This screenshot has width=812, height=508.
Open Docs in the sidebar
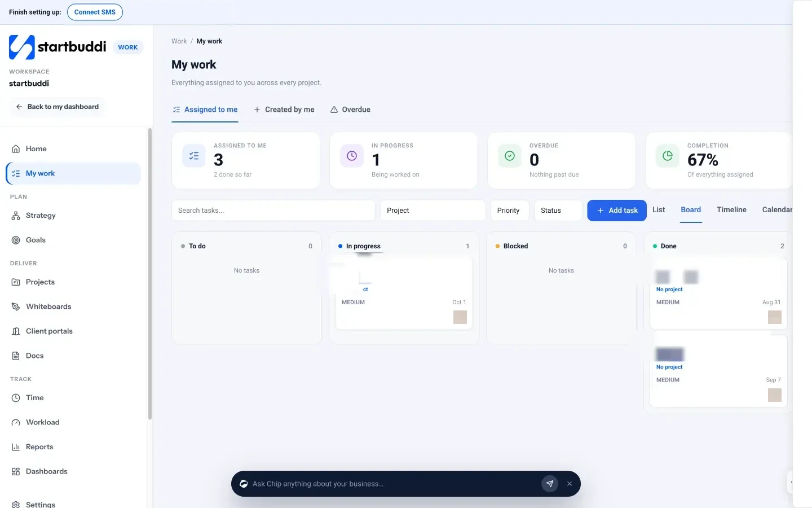73,356
